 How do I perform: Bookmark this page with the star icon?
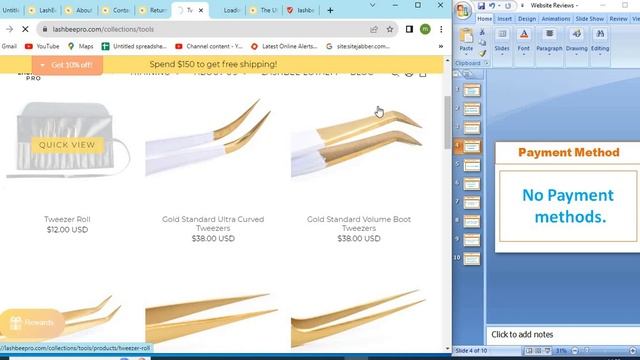click(390, 29)
